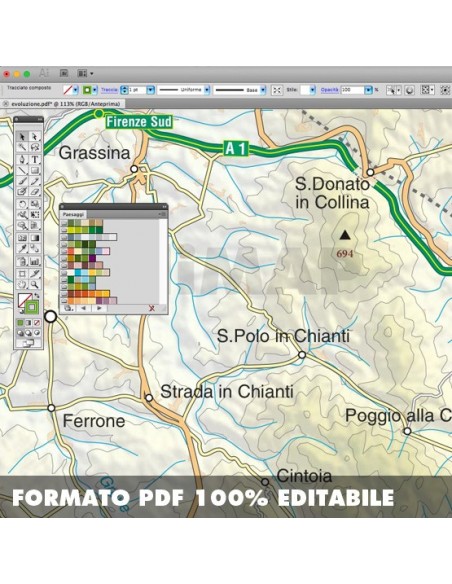Viewport: 452px width, 584px height.
Task: Click the variable width profile options icon
Action: [277, 90]
